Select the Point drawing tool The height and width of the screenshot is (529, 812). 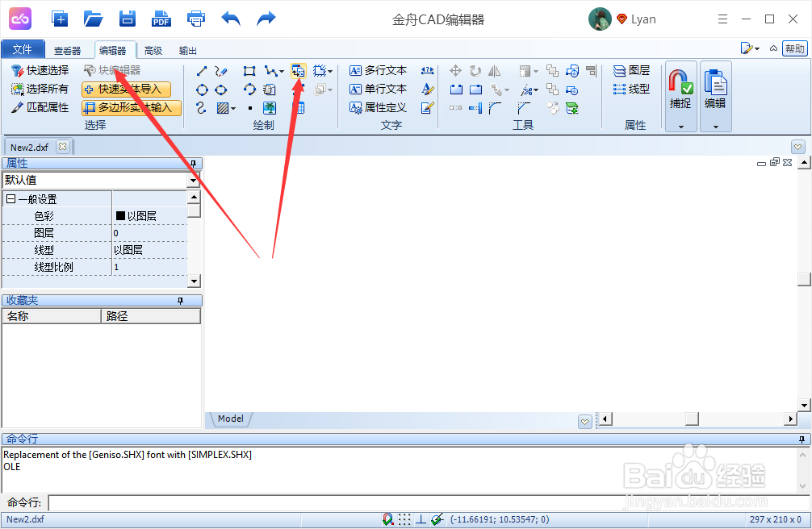(x=250, y=108)
